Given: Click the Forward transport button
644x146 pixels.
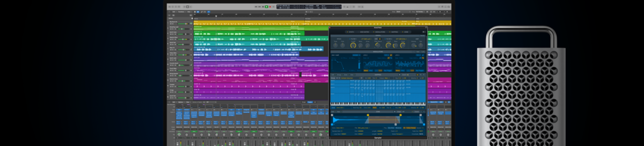Looking at the screenshot, I should [x=259, y=7].
